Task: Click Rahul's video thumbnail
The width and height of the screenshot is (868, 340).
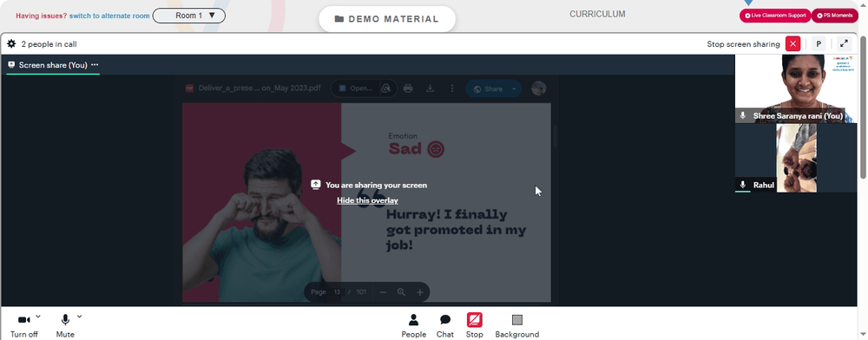Action: pyautogui.click(x=795, y=158)
